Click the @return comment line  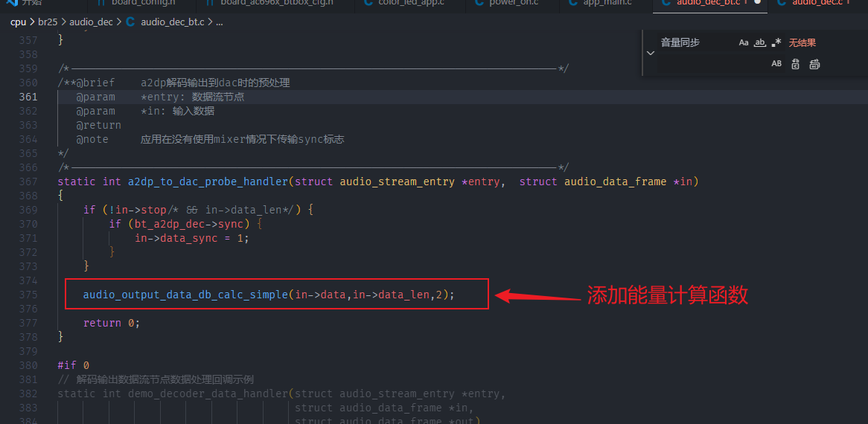pyautogui.click(x=98, y=125)
